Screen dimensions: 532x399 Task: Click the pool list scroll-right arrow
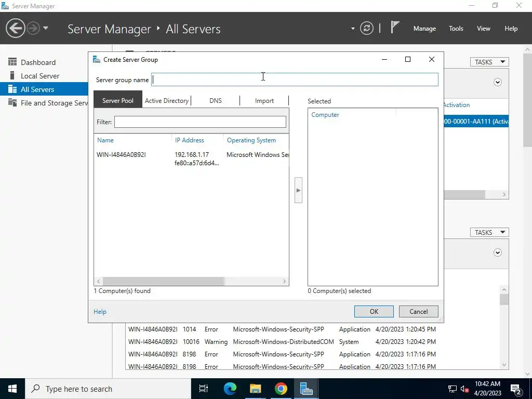(284, 281)
